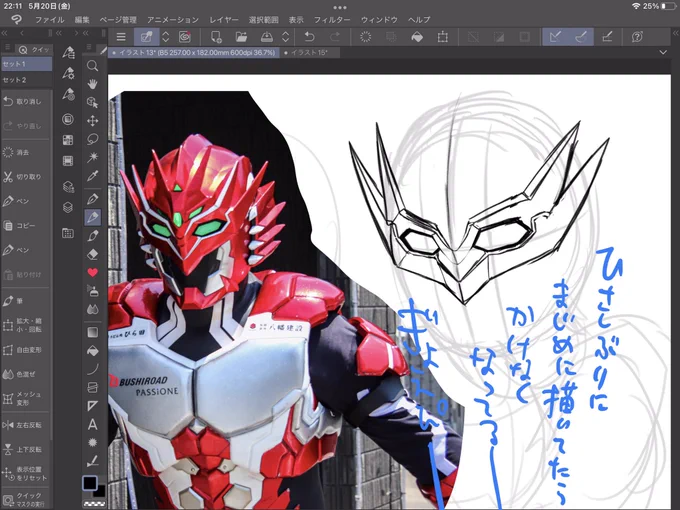Select the main drawing color swatch
This screenshot has width=680, height=510.
(90, 482)
